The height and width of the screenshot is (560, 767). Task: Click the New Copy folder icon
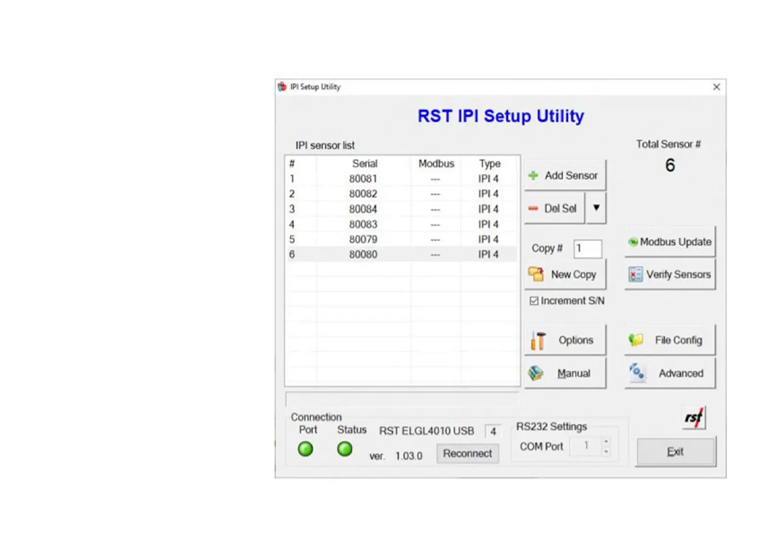click(536, 274)
